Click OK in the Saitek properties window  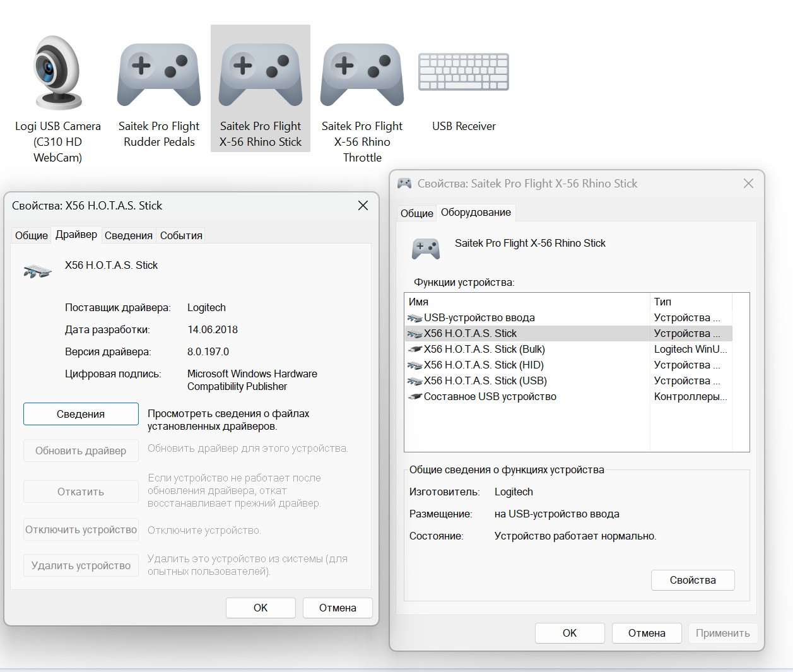pos(570,633)
